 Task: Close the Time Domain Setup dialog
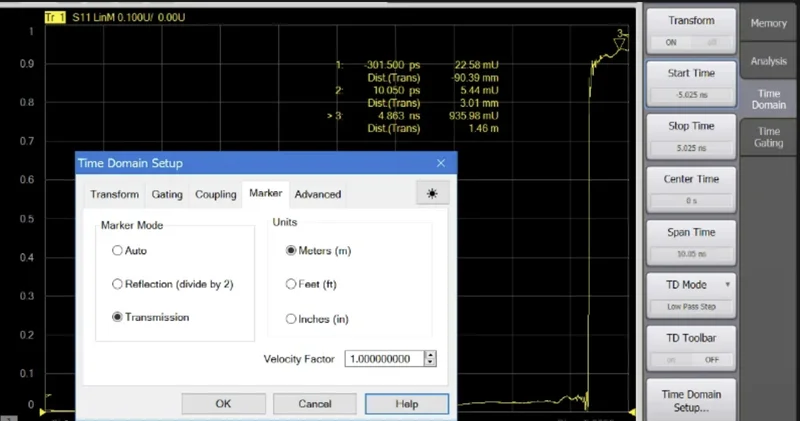441,163
